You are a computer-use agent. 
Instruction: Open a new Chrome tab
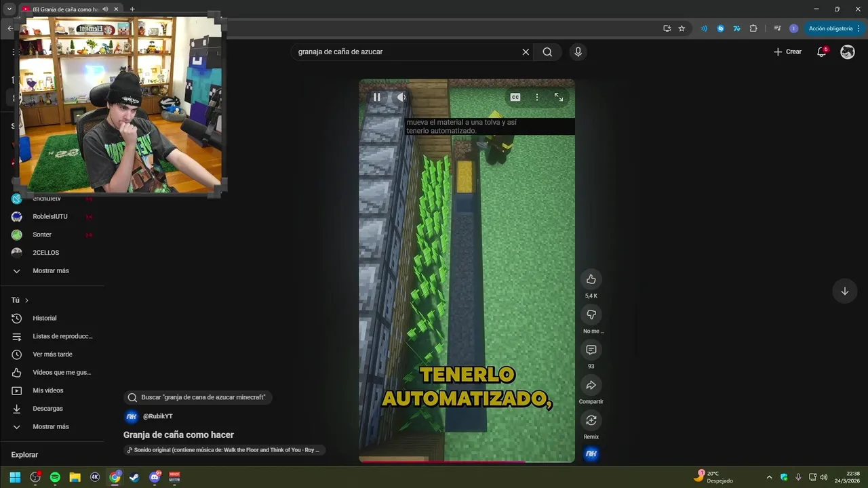click(x=132, y=9)
